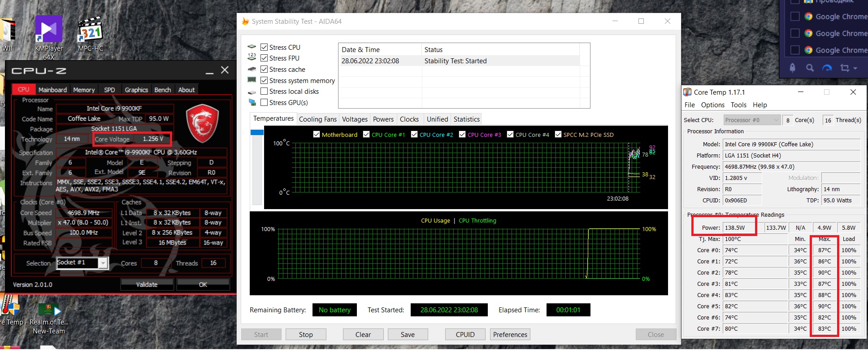Toggle the CPU Core #1 graph checkbox

click(x=366, y=135)
